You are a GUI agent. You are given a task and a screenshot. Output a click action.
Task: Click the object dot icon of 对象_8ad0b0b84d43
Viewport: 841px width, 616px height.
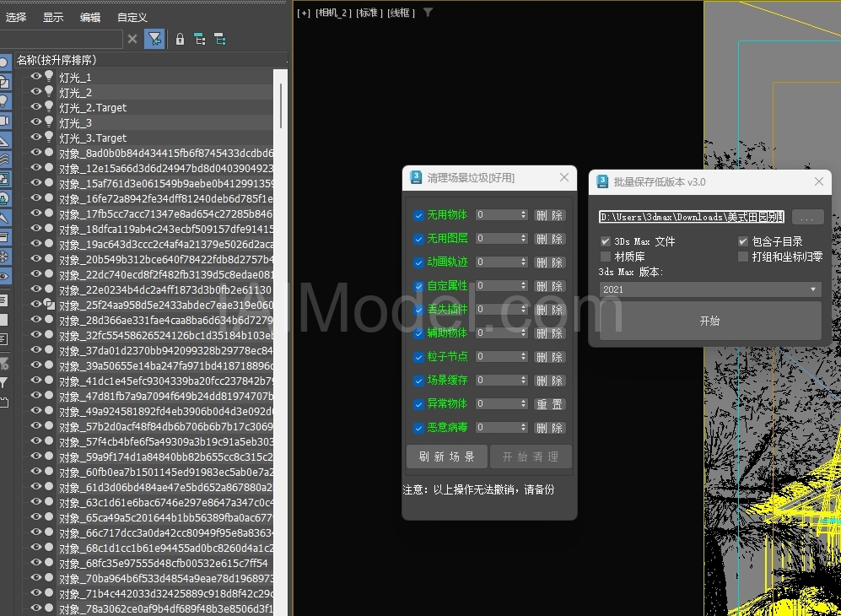click(49, 153)
